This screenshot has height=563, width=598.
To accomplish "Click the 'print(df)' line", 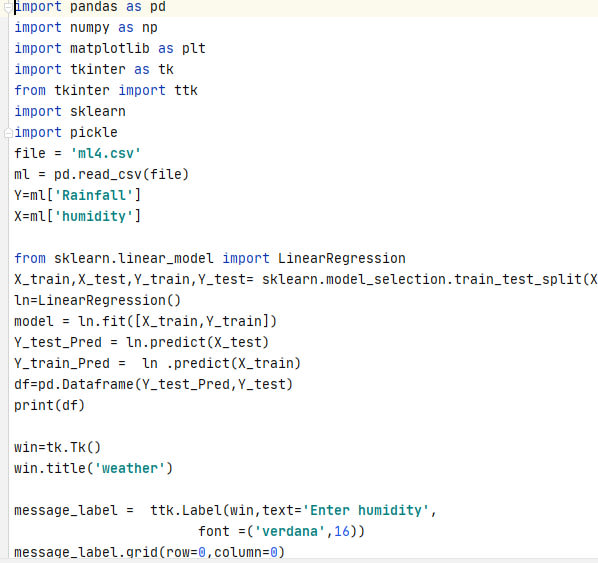I will pos(50,405).
